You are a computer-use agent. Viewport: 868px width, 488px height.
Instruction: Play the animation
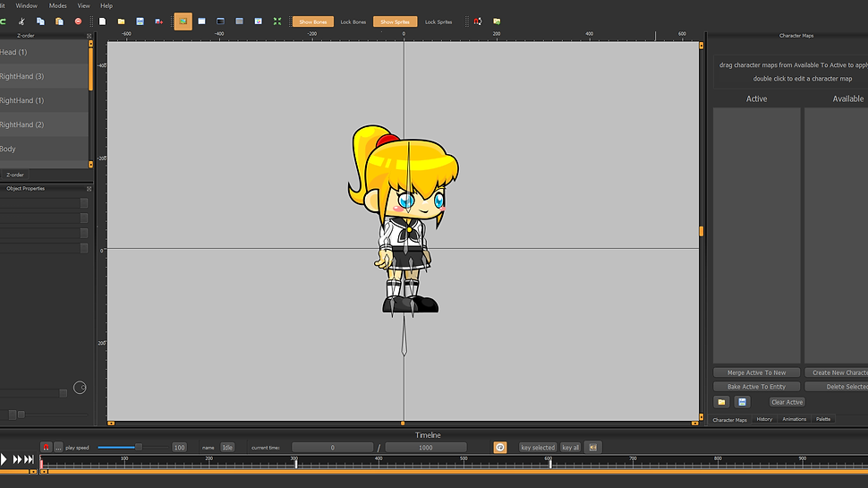[4, 459]
